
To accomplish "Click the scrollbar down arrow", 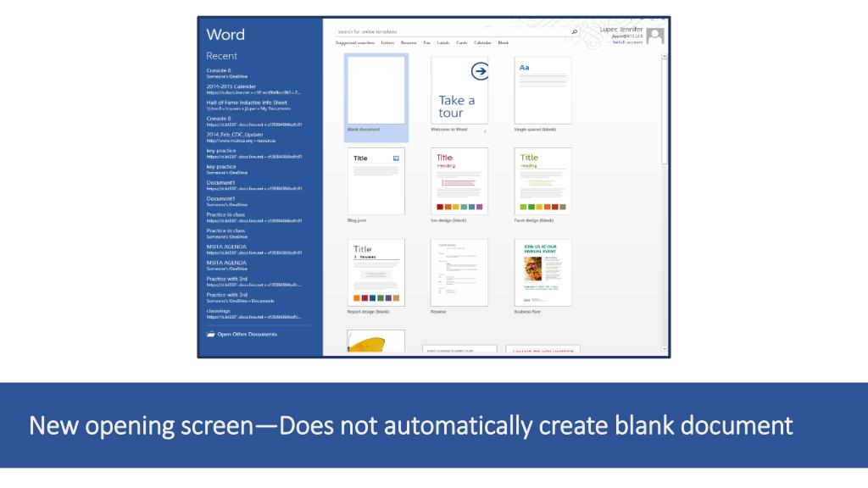I will (x=665, y=349).
